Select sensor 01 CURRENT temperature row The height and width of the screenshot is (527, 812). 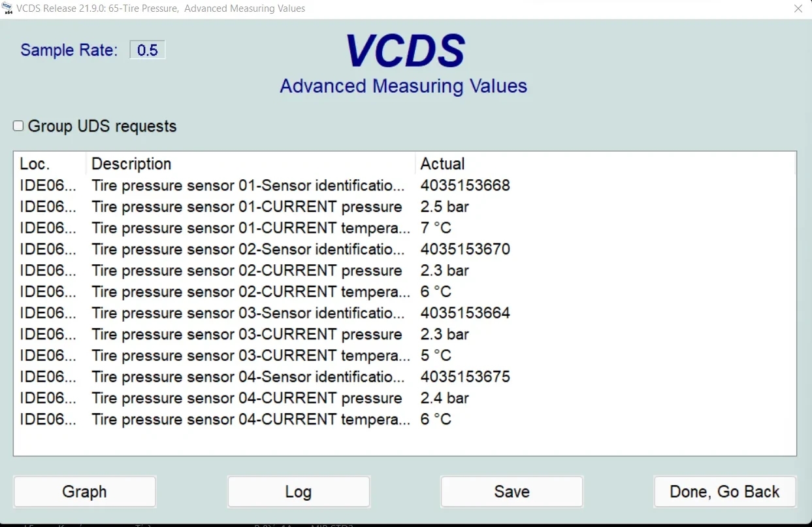tap(404, 228)
